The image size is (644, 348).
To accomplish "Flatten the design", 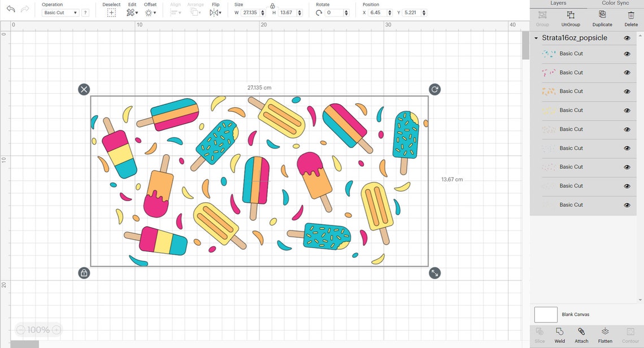I will pos(605,334).
